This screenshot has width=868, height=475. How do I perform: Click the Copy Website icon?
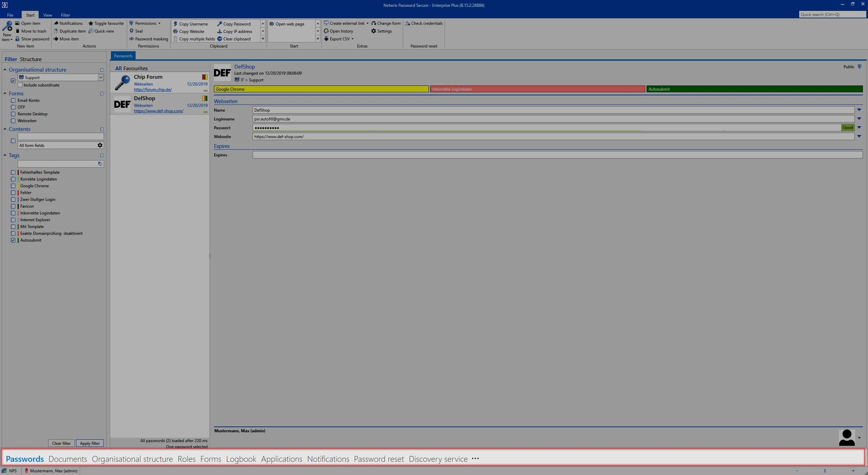click(x=176, y=32)
